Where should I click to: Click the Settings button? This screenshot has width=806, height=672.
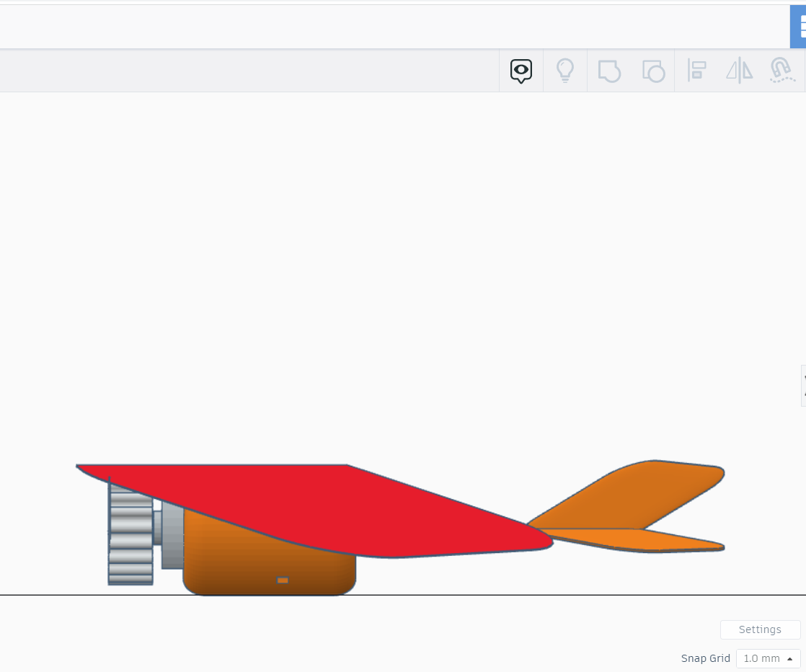760,629
